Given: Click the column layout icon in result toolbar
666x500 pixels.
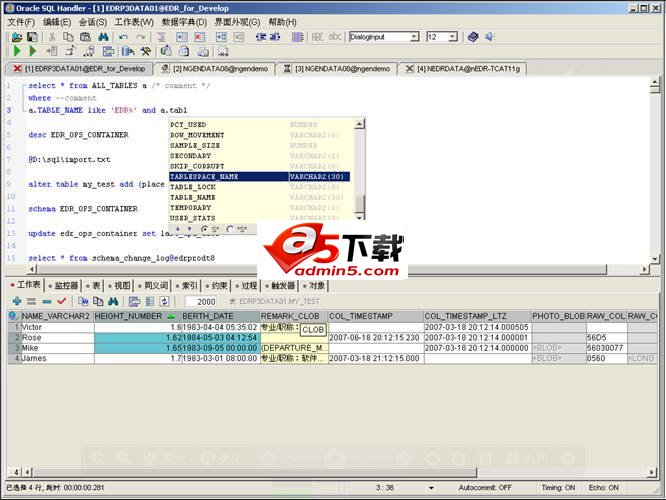Looking at the screenshot, I should point(150,301).
